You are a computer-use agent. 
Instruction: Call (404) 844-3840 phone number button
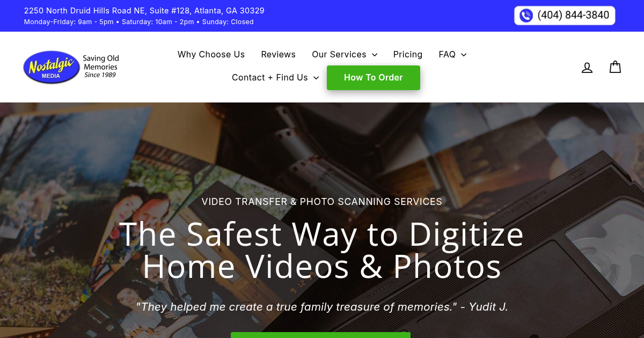pyautogui.click(x=565, y=16)
